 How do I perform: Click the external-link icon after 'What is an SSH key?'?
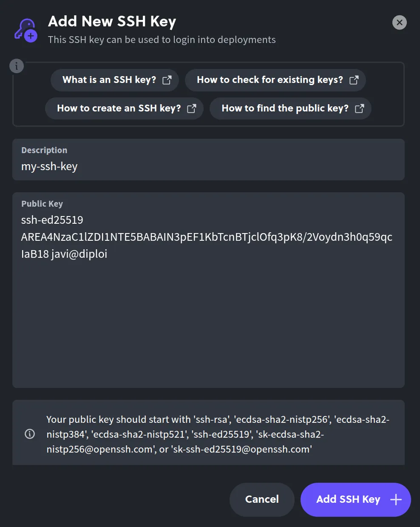tap(167, 80)
